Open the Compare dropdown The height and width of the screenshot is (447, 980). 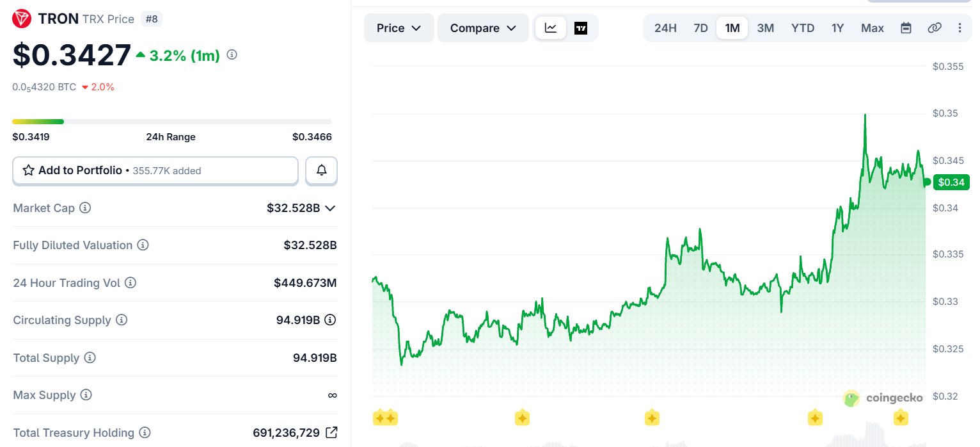pyautogui.click(x=483, y=28)
